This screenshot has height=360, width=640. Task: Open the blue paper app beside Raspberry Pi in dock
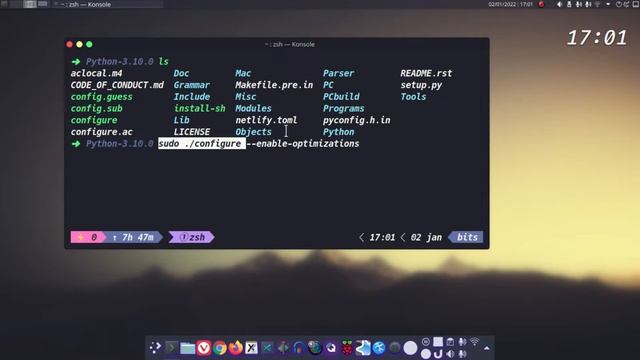coord(363,348)
